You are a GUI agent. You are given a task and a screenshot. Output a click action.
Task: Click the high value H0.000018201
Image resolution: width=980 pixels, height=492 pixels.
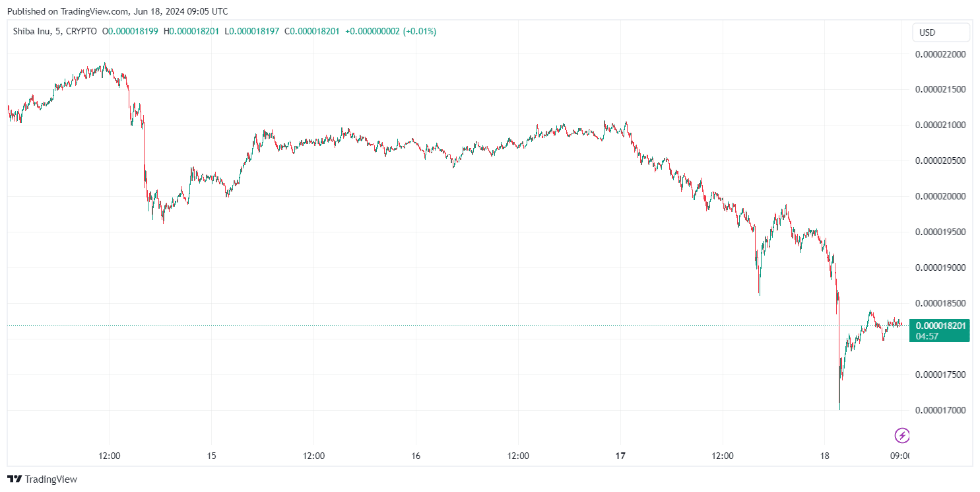pos(191,31)
